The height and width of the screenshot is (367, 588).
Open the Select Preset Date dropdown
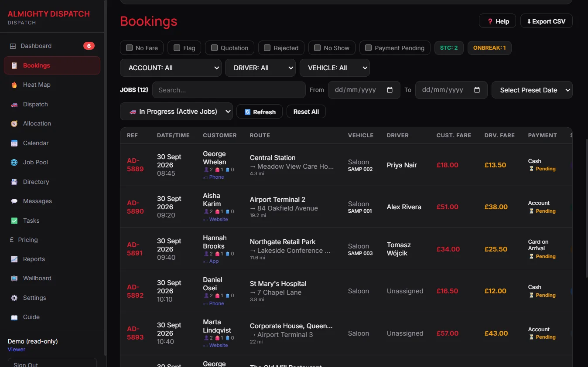point(532,90)
